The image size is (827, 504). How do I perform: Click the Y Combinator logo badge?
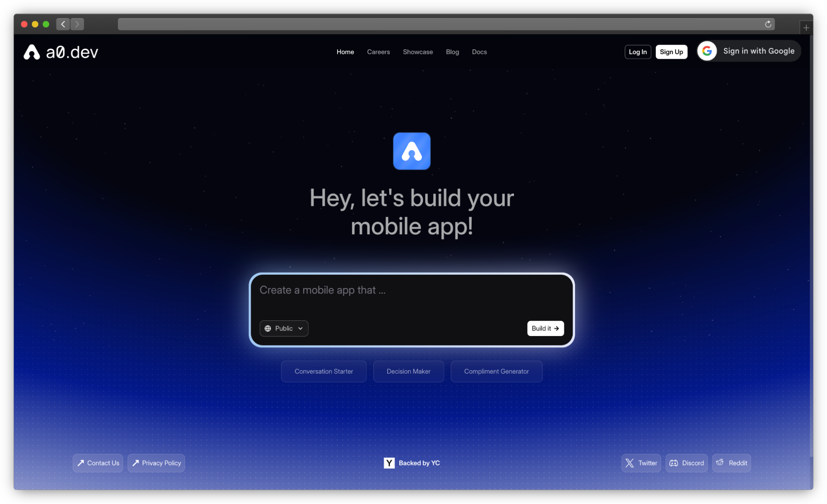click(389, 463)
